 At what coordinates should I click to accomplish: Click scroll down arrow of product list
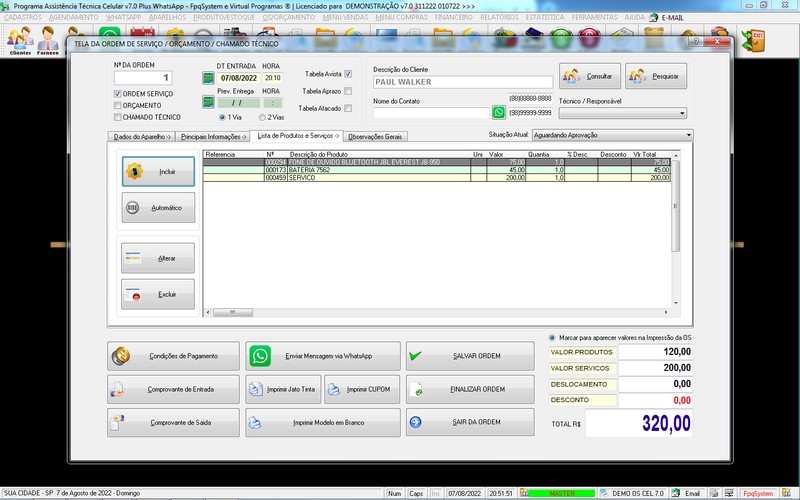coord(676,303)
